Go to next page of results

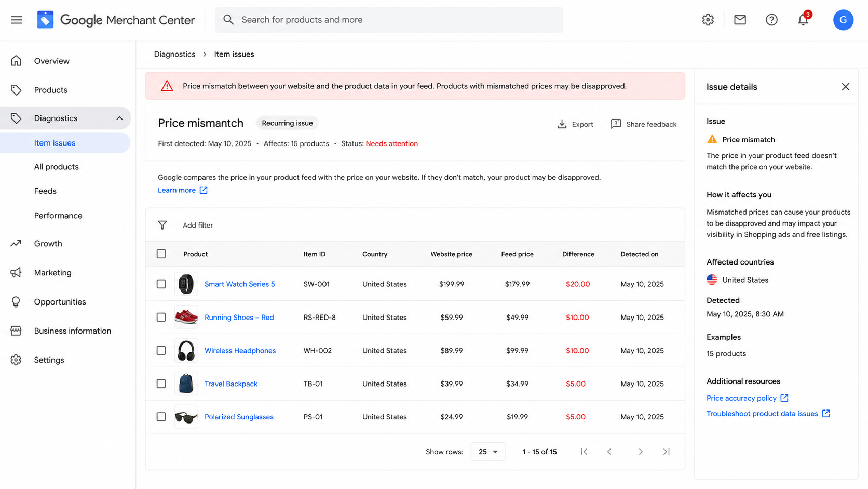pyautogui.click(x=641, y=452)
